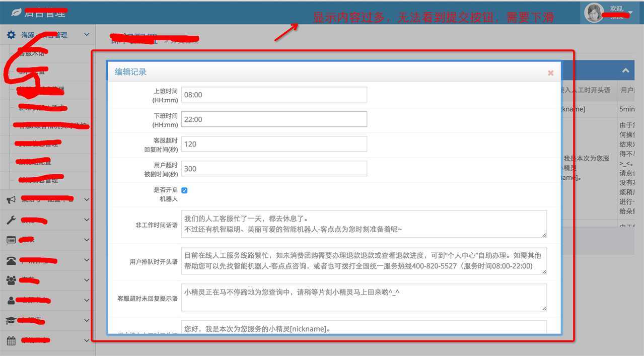Screen dimensions: 644x356
Task: Close the 编辑记录 dialog with the X
Action: [550, 73]
